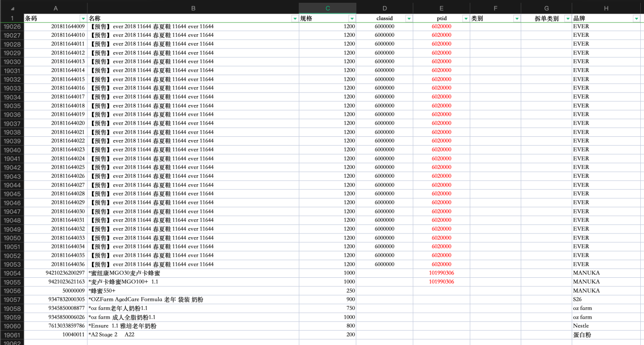Image resolution: width=644 pixels, height=345 pixels.
Task: Click column header E
Action: click(441, 8)
